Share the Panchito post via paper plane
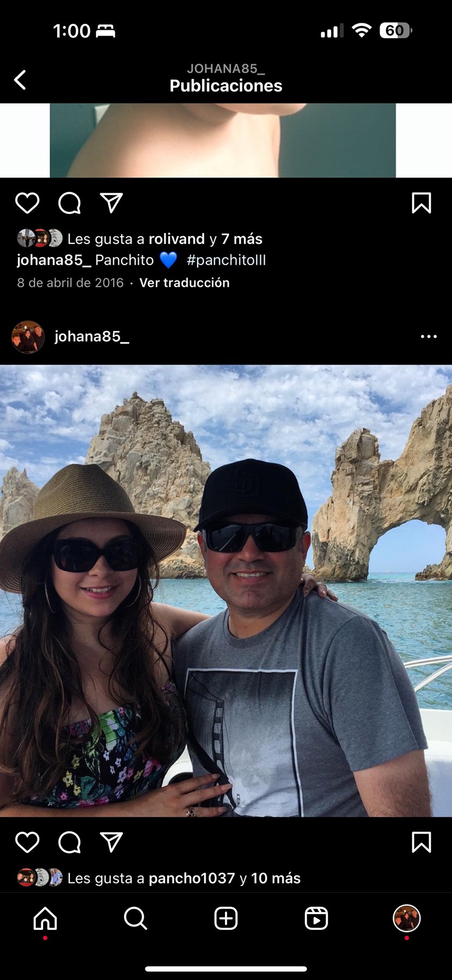The width and height of the screenshot is (452, 980). (x=112, y=203)
